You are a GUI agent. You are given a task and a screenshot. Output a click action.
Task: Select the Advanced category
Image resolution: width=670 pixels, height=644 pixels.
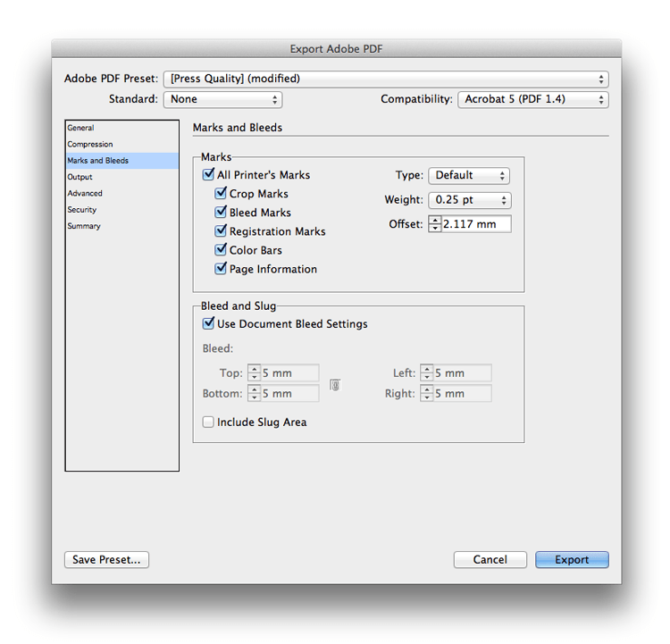point(121,193)
